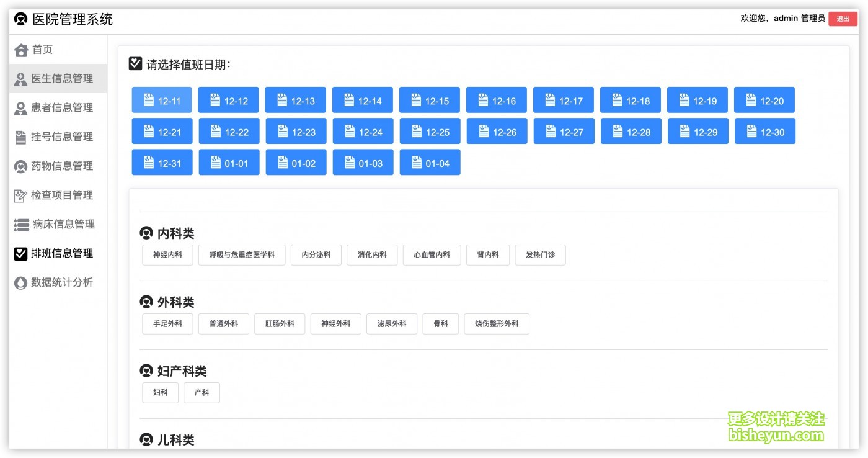This screenshot has width=868, height=458.
Task: Select duty date 12-16
Action: point(496,100)
